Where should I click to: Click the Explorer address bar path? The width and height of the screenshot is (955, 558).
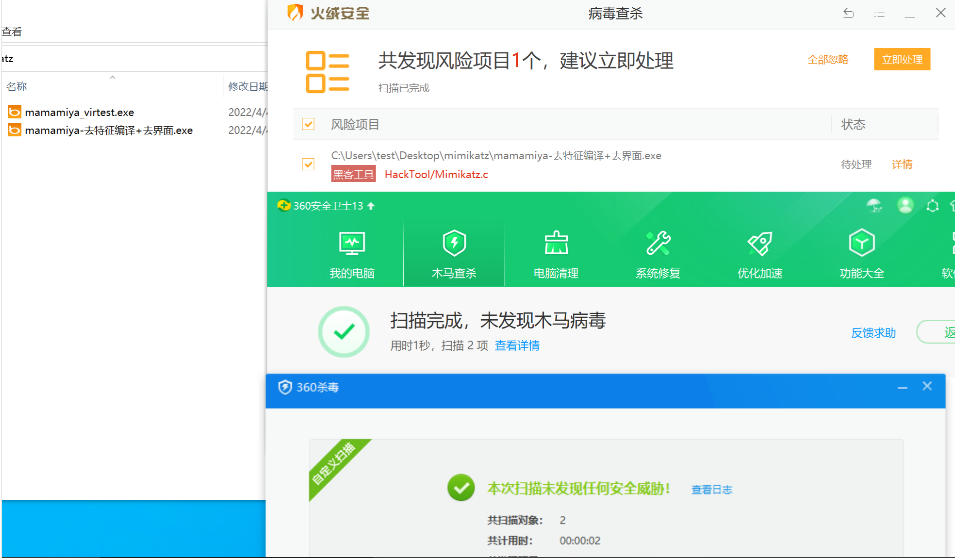pos(133,58)
